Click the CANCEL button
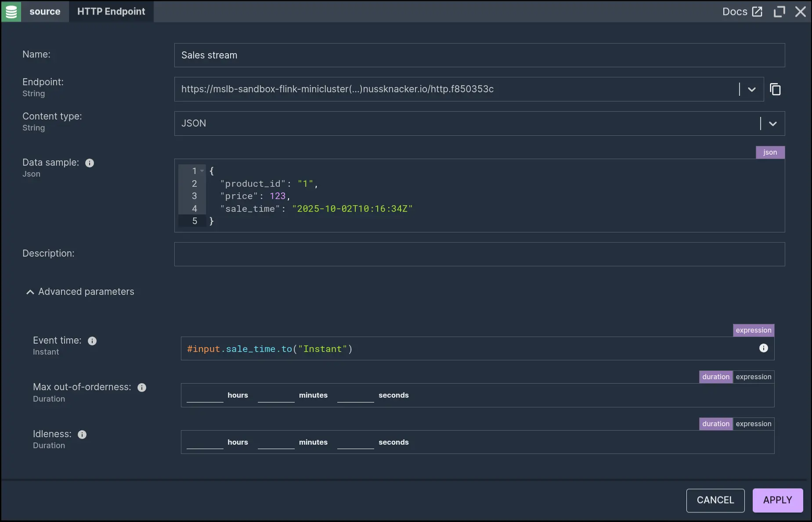Screen dimensions: 812x522 (715, 500)
